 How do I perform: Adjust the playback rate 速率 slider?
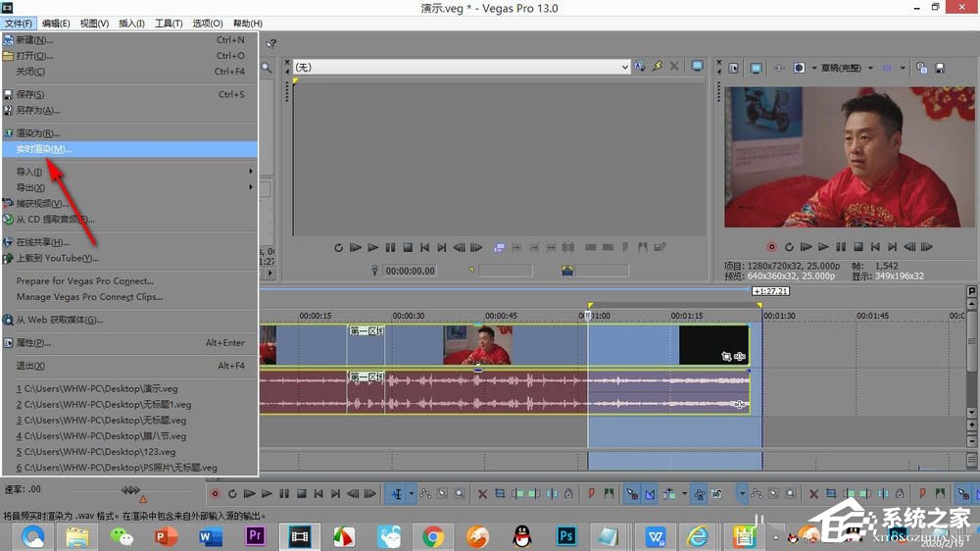(x=130, y=489)
